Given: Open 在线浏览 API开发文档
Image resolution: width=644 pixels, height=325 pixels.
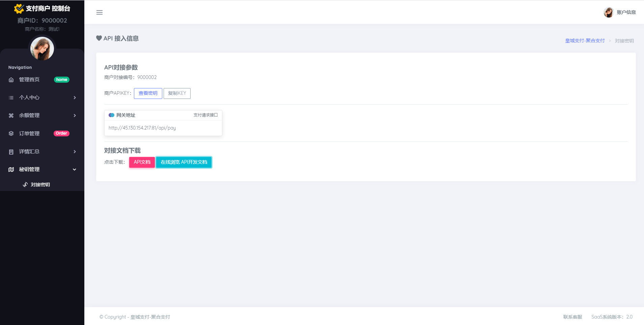Looking at the screenshot, I should pos(184,162).
